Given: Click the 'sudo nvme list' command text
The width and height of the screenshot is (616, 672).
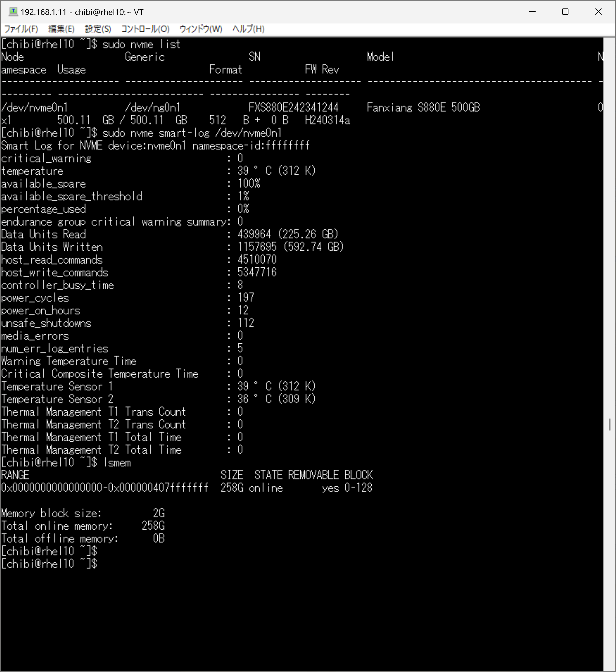Looking at the screenshot, I should pos(141,44).
